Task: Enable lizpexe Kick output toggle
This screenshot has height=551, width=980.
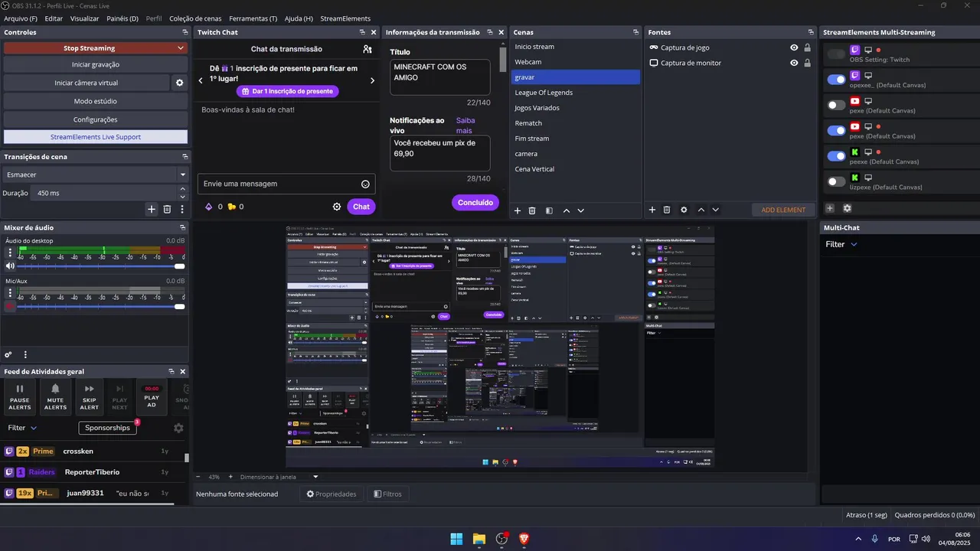Action: 837,181
